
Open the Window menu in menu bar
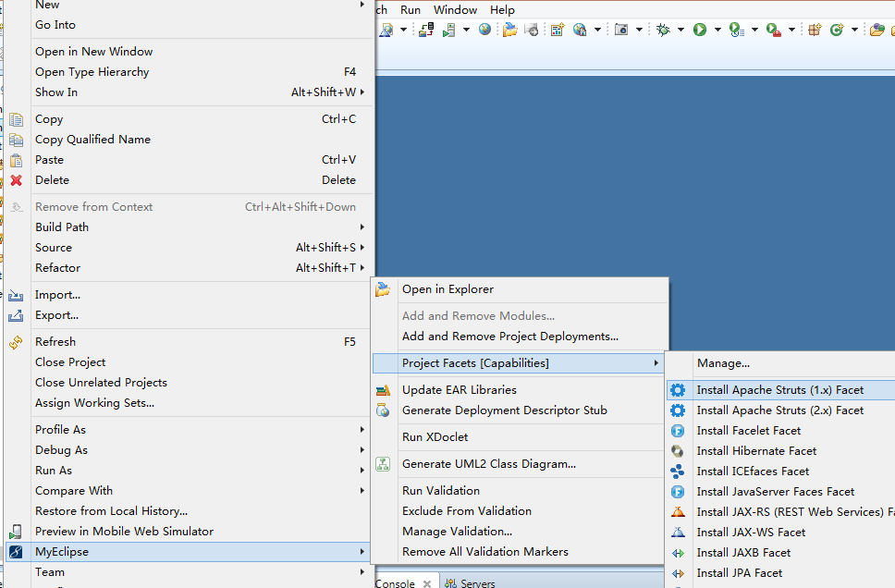455,9
